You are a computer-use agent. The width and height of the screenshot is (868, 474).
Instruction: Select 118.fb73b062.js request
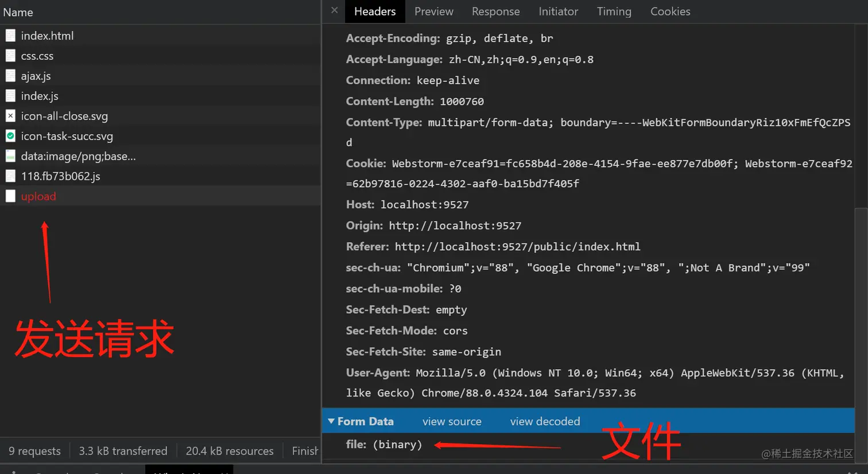tap(160, 176)
